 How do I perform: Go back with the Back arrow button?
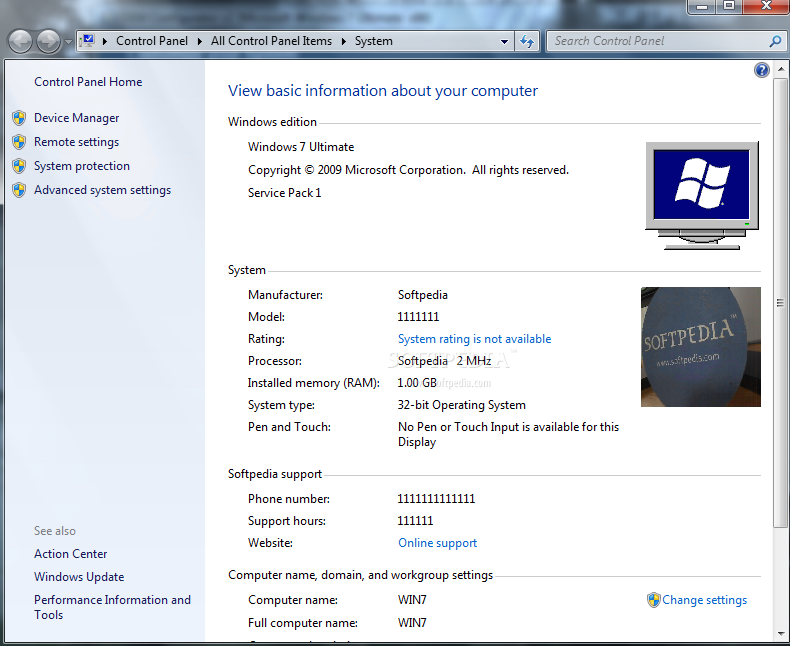click(21, 41)
